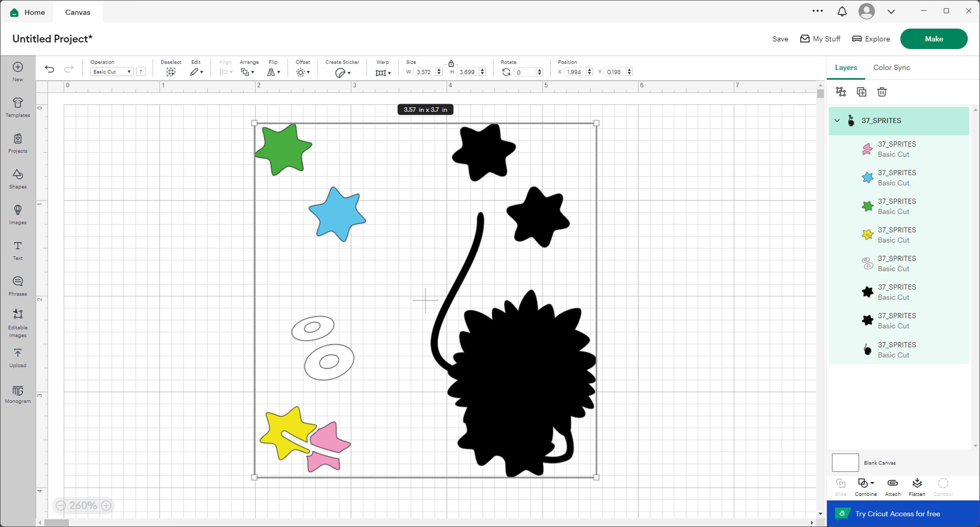Click the Blank Canvas color swatch
Viewport: 980px width, 527px height.
click(x=845, y=462)
